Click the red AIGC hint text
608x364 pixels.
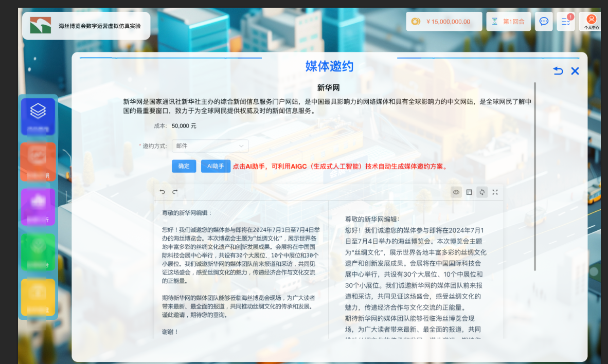point(341,166)
